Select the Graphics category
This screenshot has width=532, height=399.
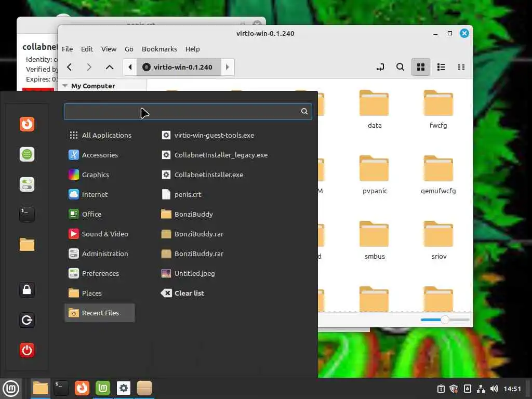tap(100, 175)
